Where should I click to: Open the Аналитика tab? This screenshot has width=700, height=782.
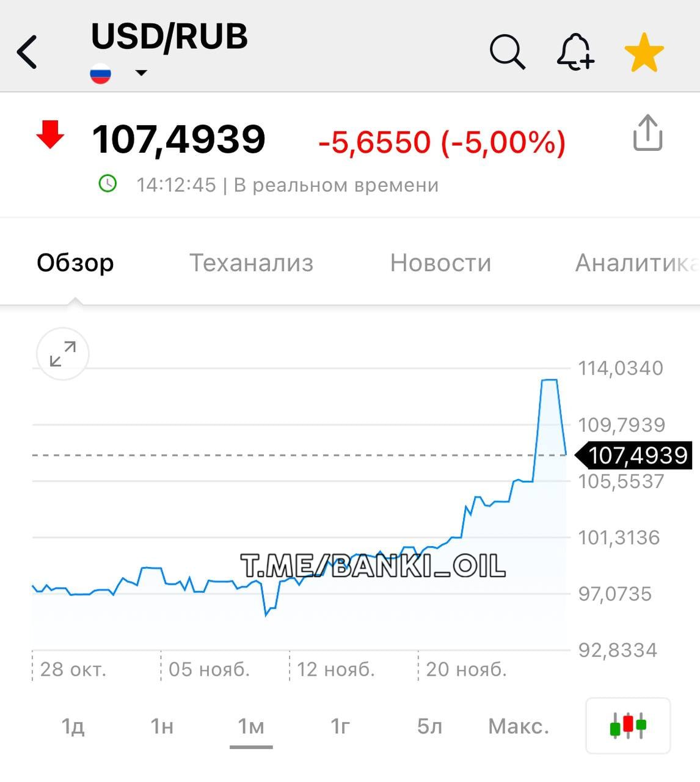click(635, 263)
